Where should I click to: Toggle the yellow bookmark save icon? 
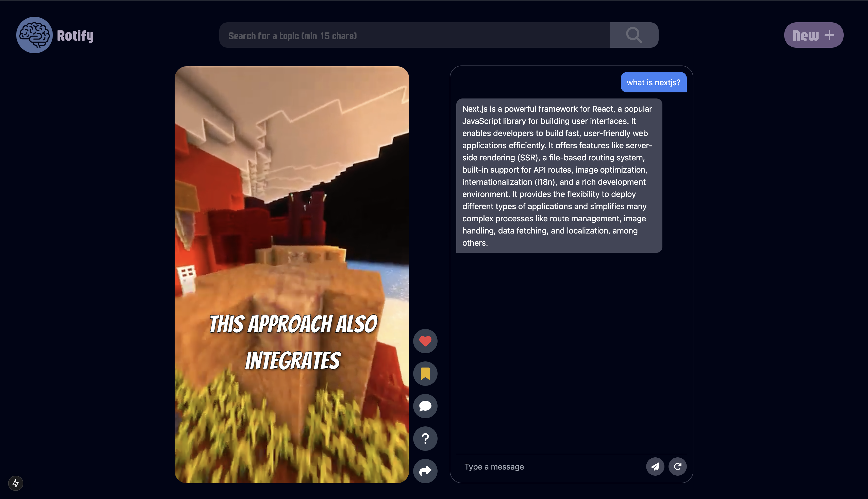click(x=425, y=374)
